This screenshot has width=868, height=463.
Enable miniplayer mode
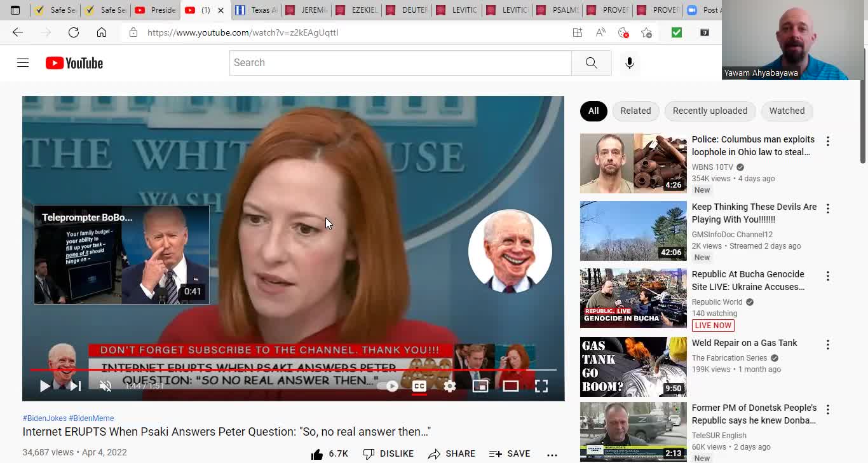pyautogui.click(x=480, y=386)
